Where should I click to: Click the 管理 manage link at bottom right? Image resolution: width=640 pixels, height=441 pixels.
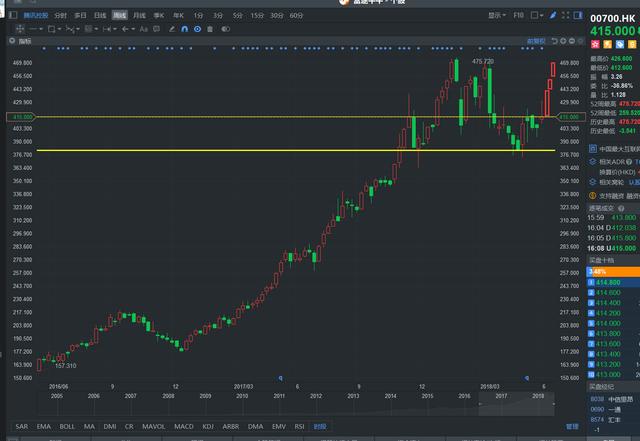point(572,426)
